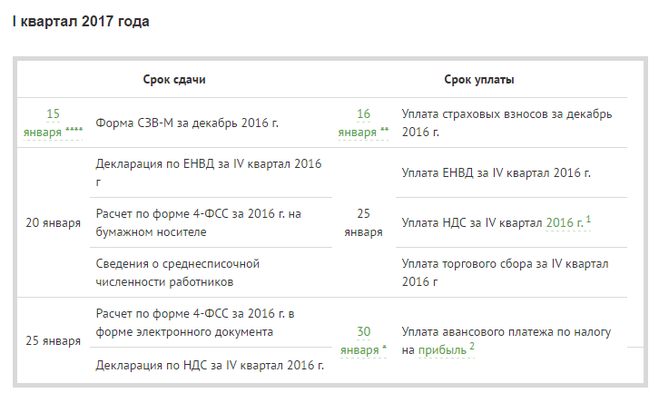Click the "Срок сдачи" column header
The width and height of the screenshot is (659, 403).
[x=181, y=79]
